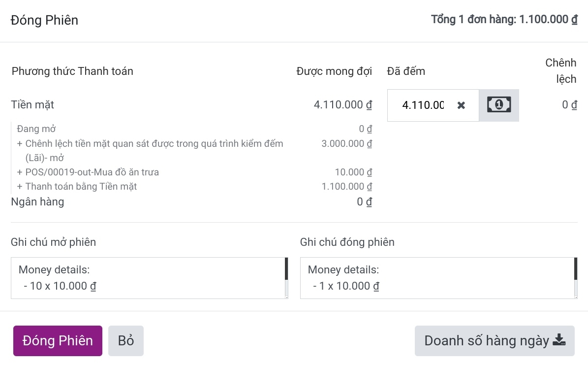Click the 3.000.000 ₫ amount
588x366 pixels.
[x=347, y=144]
